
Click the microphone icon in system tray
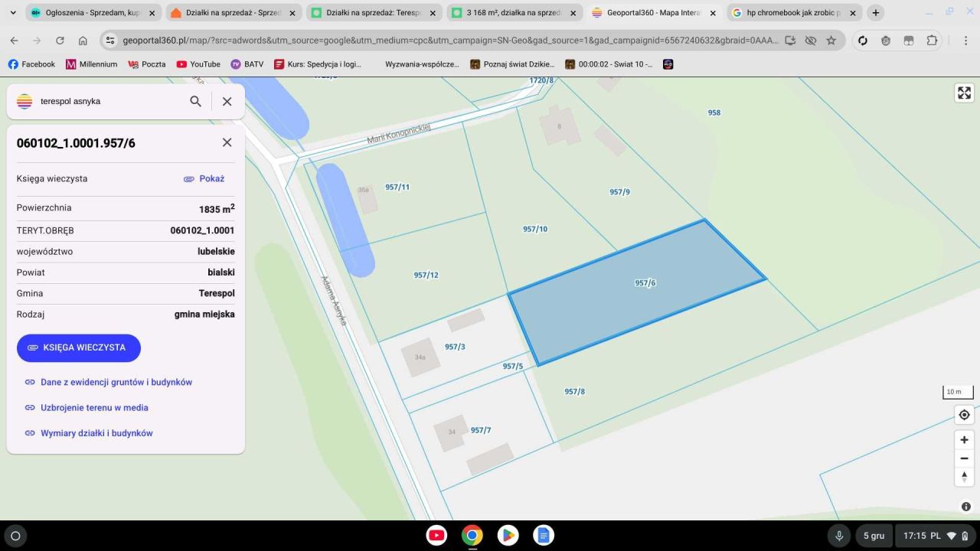pyautogui.click(x=839, y=536)
